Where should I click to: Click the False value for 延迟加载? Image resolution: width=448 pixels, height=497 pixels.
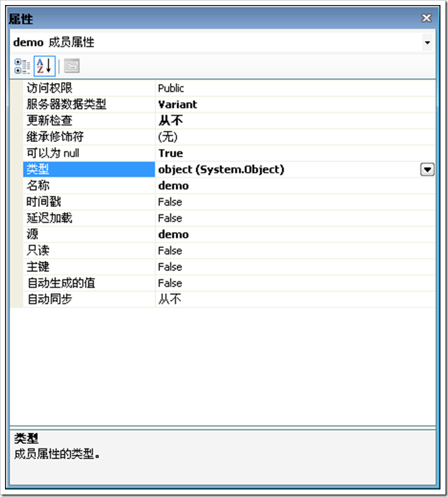[x=295, y=218]
